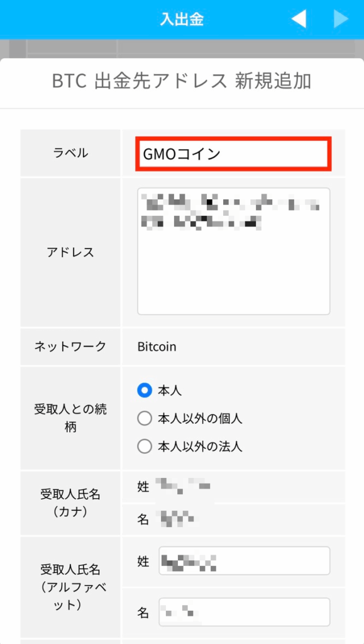
Task: Click the BTC 出金先アドレス 新規追加 heading
Action: [x=182, y=80]
